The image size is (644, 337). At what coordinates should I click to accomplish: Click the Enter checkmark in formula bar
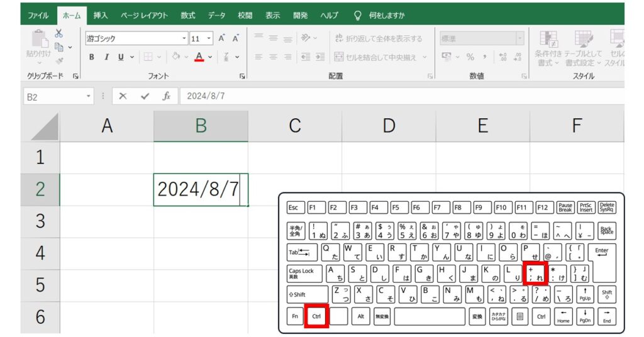click(x=145, y=96)
